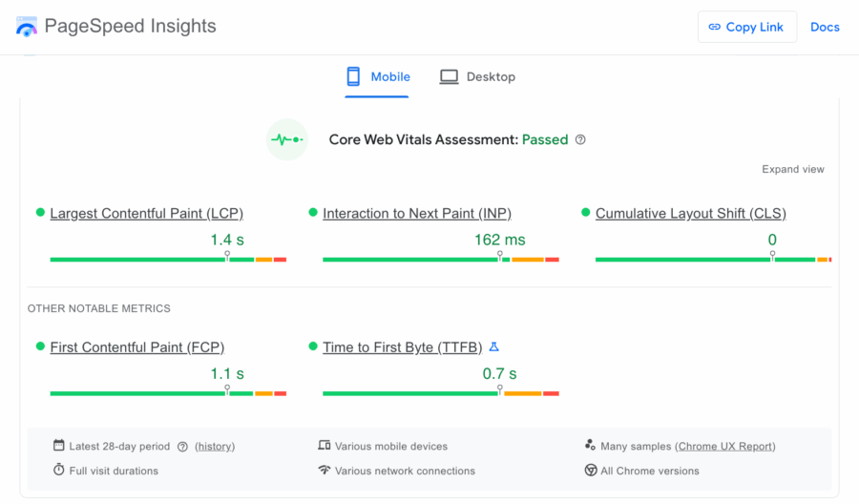The height and width of the screenshot is (504, 859).
Task: Click the samples icon beside Many samples
Action: 590,445
